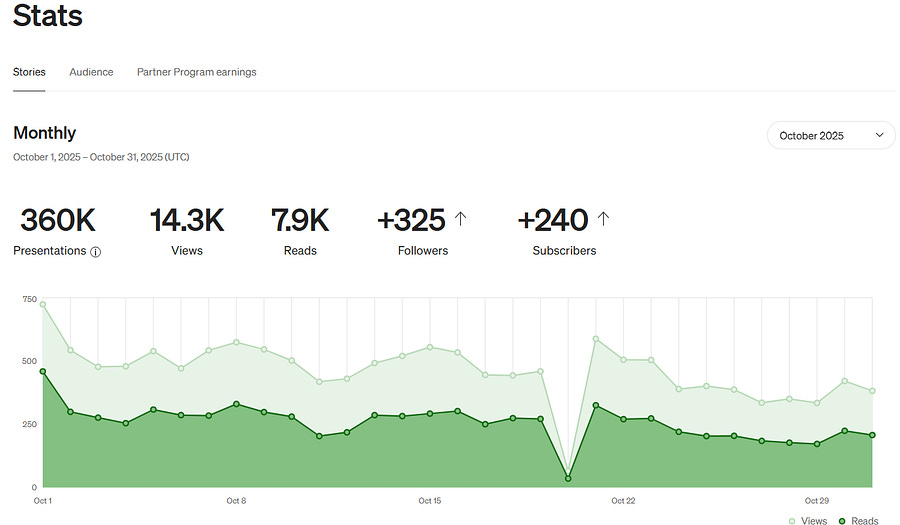Click the 14.3K views figure

tap(187, 220)
